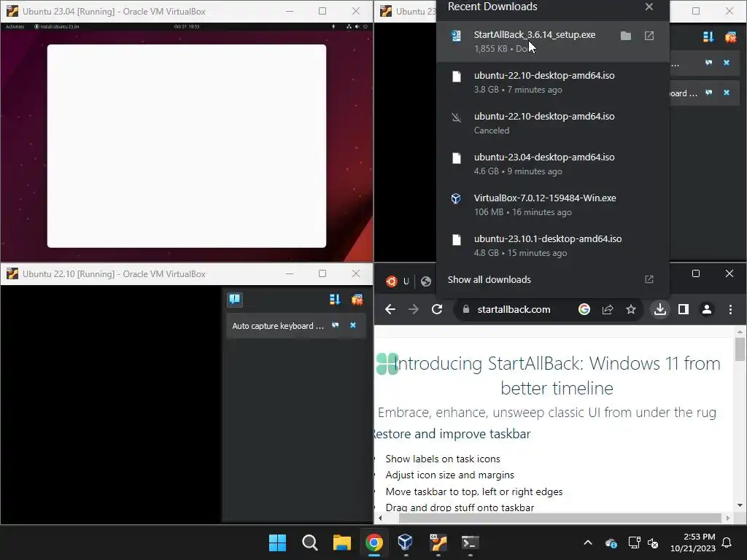Open VirtualBox-7.0.12-159484-Win.exe download entry
The height and width of the screenshot is (560, 747).
coord(553,205)
